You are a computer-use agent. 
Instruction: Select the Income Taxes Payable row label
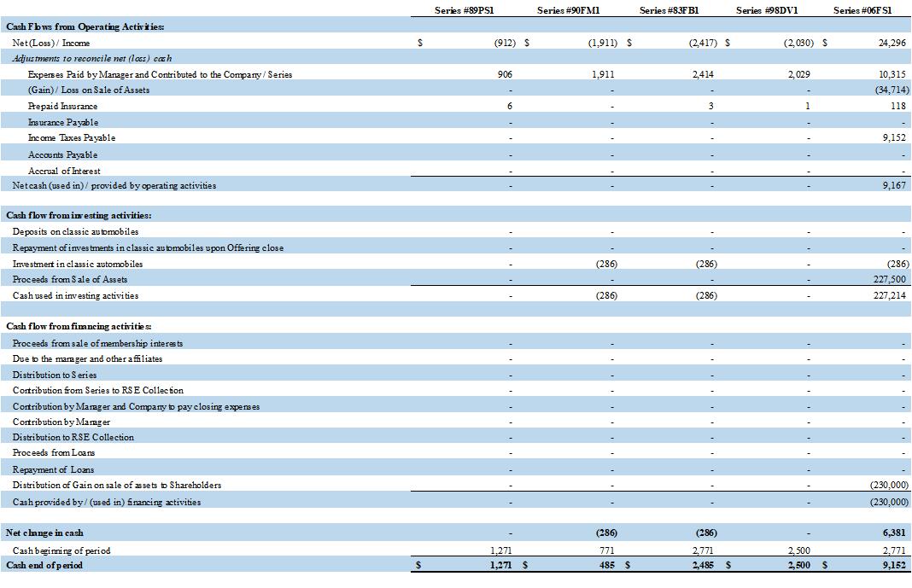(x=72, y=137)
